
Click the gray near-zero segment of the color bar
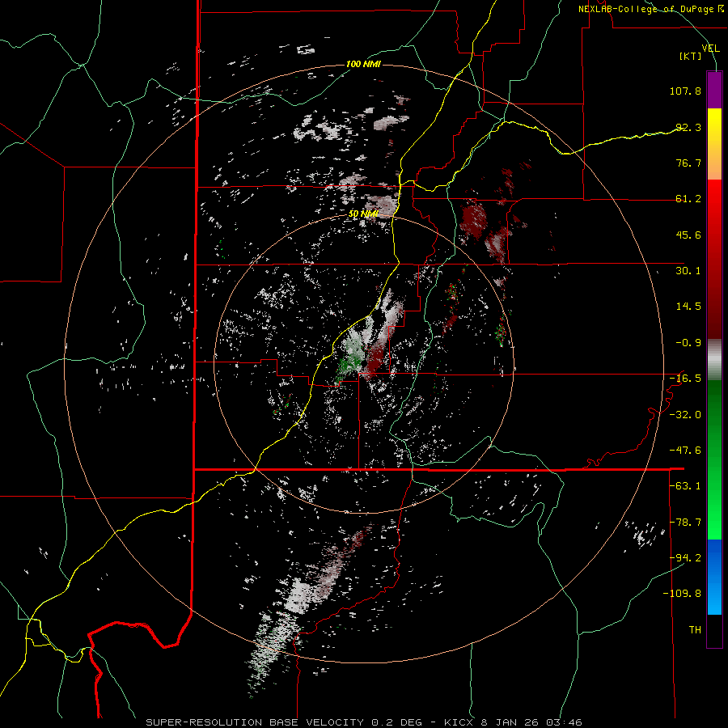(714, 360)
